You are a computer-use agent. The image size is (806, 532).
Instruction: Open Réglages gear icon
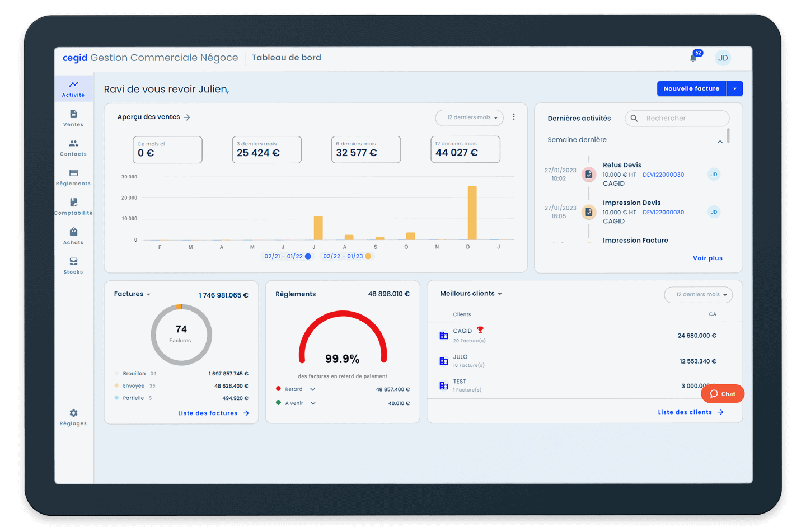(73, 417)
